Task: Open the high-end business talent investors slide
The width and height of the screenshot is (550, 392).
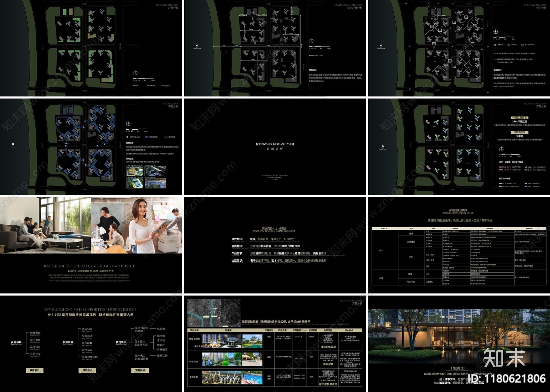Action: (x=275, y=245)
